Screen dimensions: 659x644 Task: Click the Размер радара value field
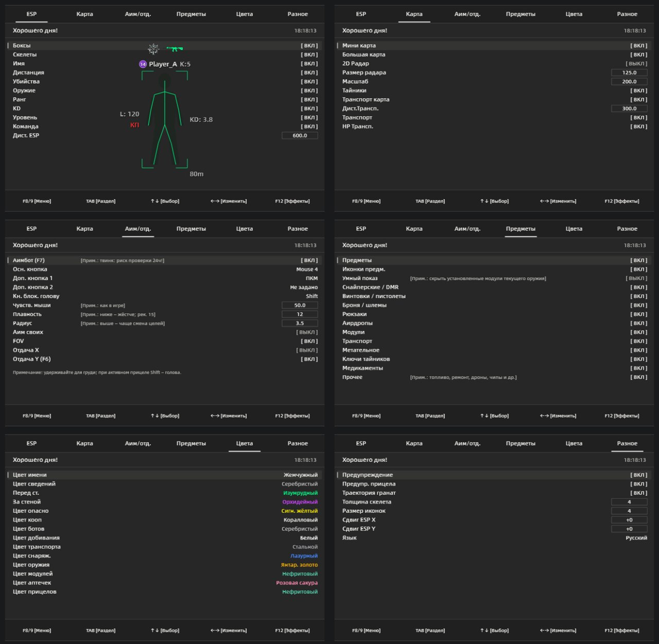click(x=629, y=73)
